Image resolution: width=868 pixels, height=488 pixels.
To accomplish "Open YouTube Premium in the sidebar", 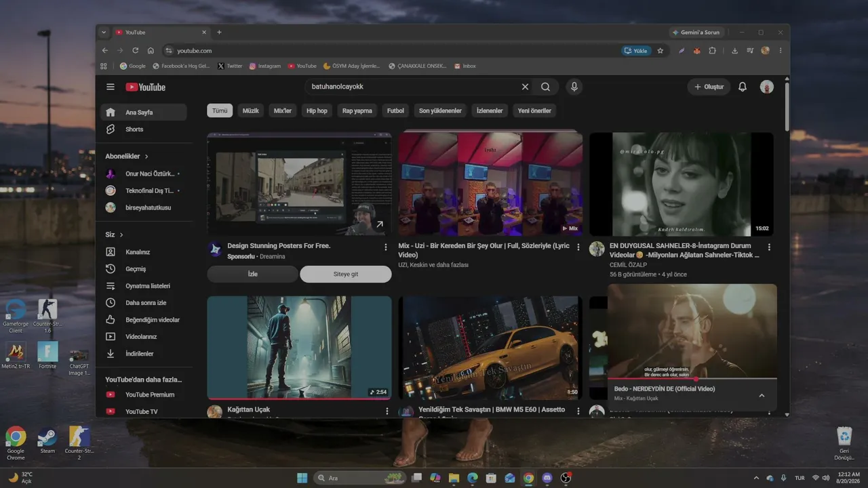I will point(144,394).
